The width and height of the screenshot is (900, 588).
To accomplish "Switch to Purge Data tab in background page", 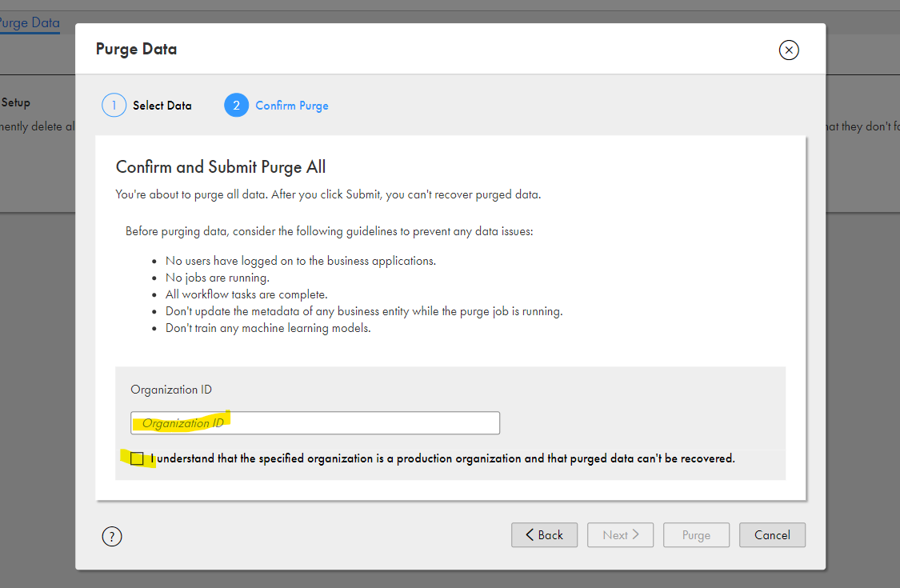I will [x=30, y=23].
